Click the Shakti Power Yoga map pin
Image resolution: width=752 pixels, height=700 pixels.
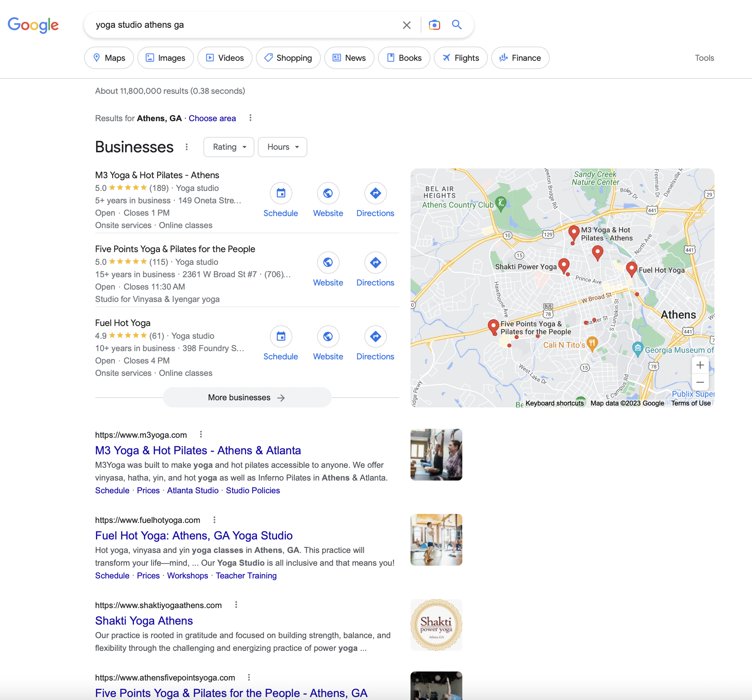(x=564, y=265)
